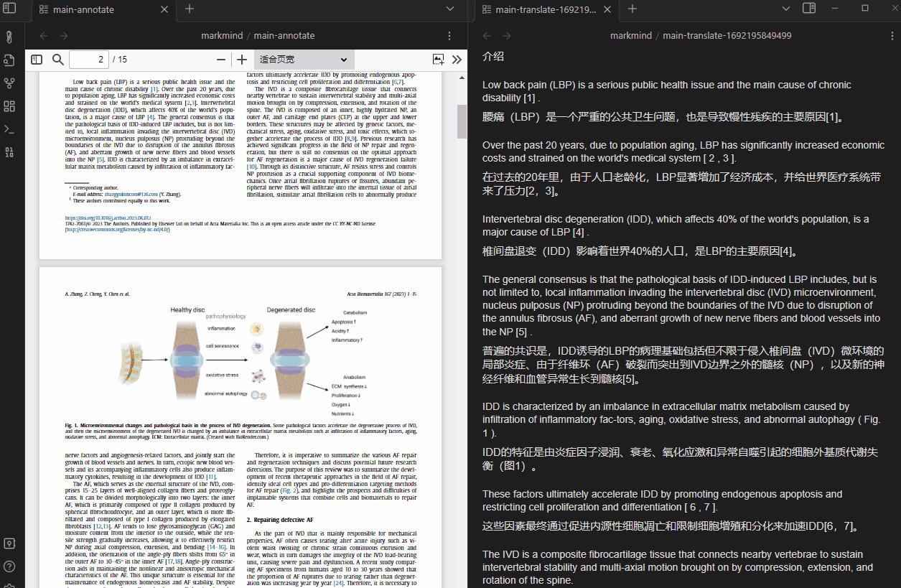Open the canvas grid icon in ribbon
This screenshot has height=588, width=901.
tap(9, 106)
